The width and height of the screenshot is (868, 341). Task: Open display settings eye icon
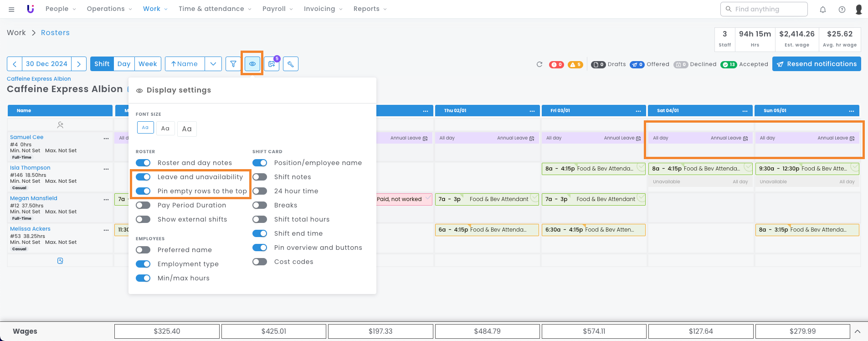click(x=252, y=64)
